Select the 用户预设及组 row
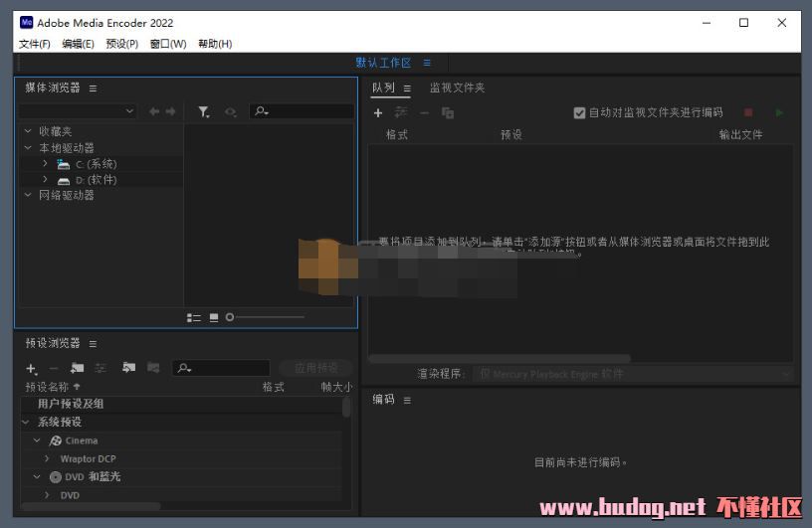The height and width of the screenshot is (528, 812). 181,404
